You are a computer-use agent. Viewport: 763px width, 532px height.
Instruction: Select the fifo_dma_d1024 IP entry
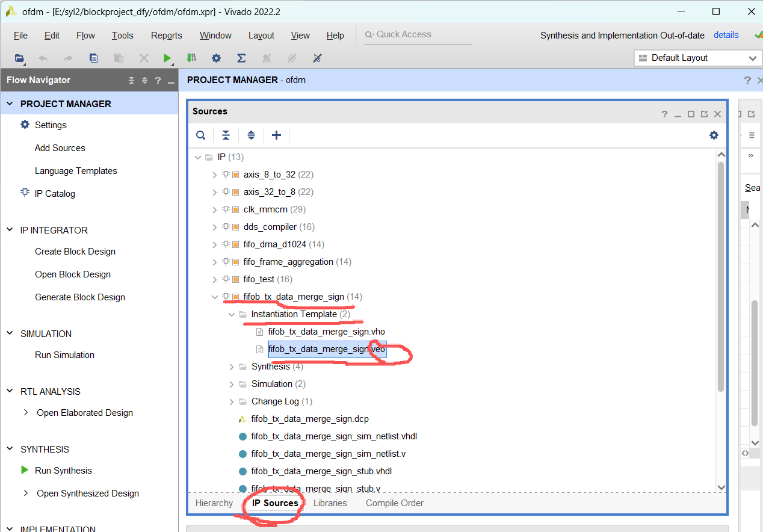point(274,244)
